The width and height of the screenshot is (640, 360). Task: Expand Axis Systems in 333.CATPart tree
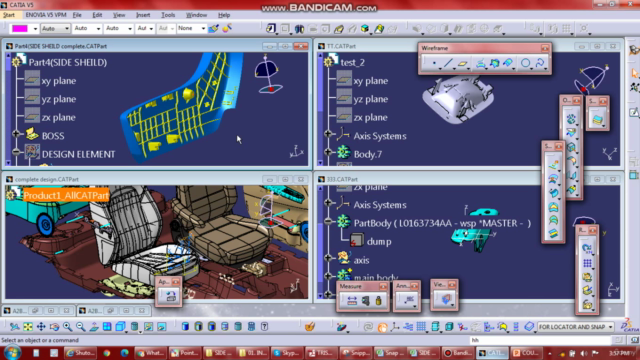[328, 203]
